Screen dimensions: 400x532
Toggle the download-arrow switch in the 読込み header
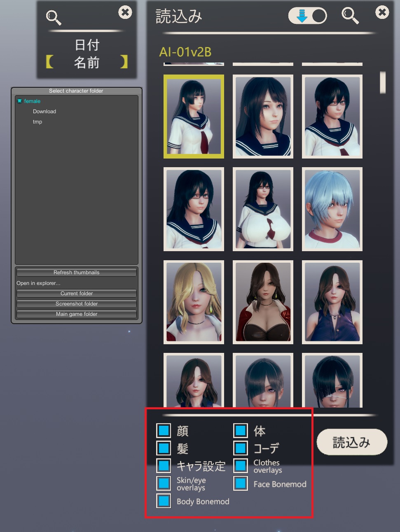[307, 16]
